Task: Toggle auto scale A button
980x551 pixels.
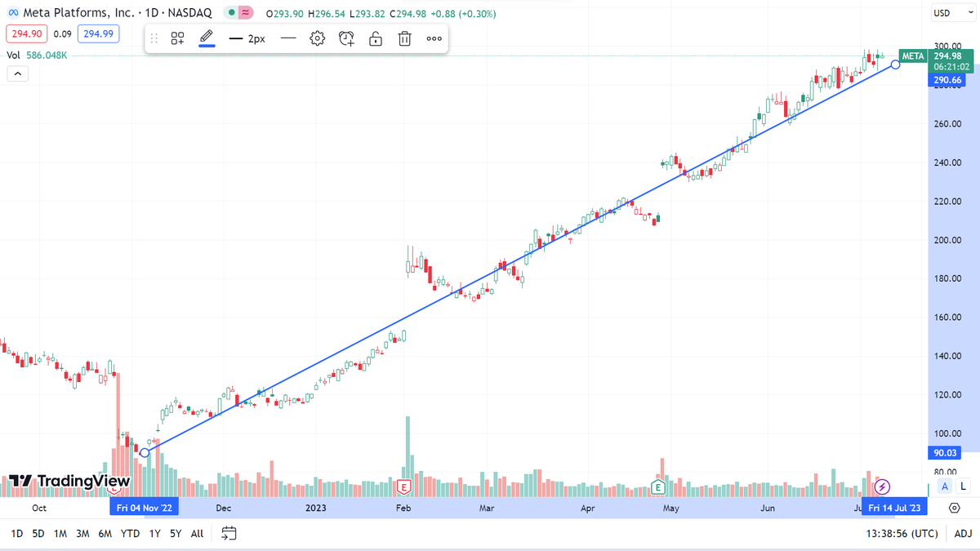Action: 945,487
